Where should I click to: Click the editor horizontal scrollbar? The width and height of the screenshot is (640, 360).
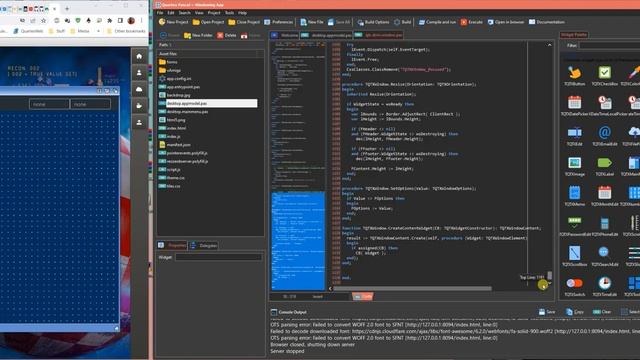point(412,288)
